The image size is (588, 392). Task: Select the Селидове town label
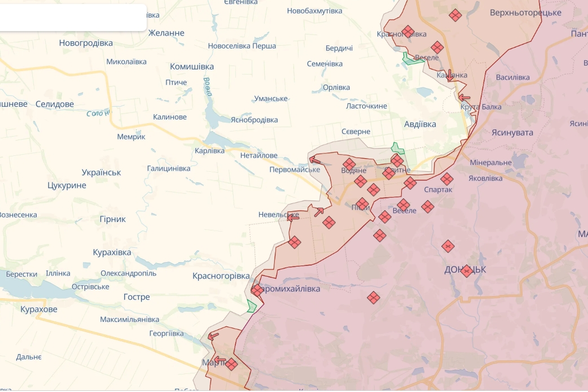[55, 104]
